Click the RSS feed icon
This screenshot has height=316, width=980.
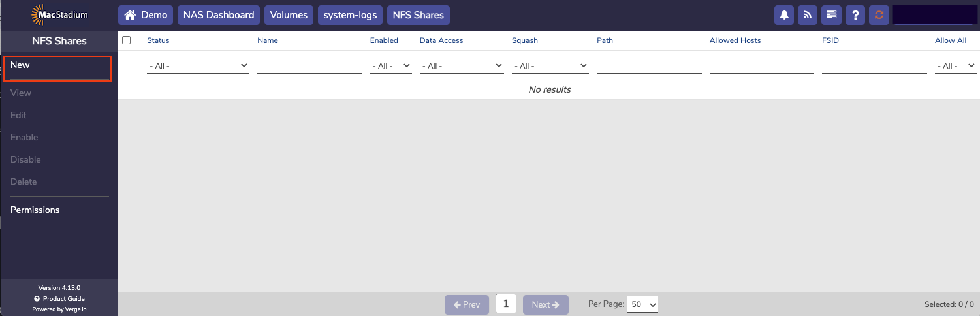pos(808,15)
